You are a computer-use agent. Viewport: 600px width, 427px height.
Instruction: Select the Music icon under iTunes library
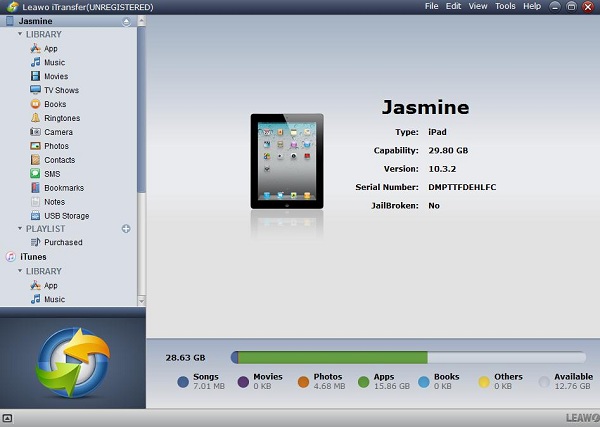[x=35, y=299]
